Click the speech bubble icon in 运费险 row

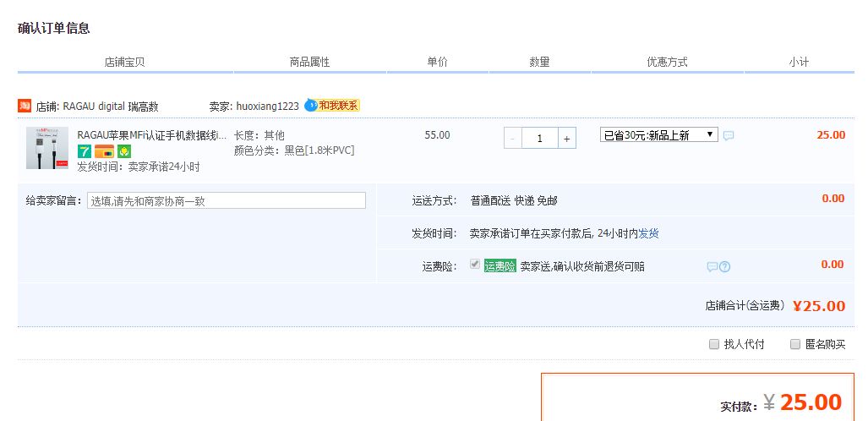coord(712,267)
